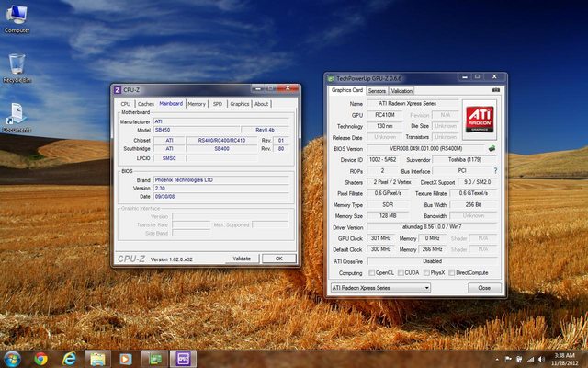Open the network signal tray icon
The width and height of the screenshot is (588, 368).
530,360
